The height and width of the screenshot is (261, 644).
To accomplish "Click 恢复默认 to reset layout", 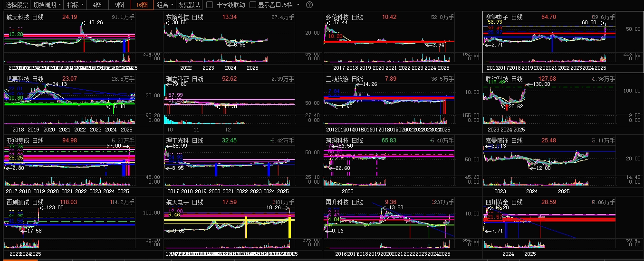I will click(189, 5).
